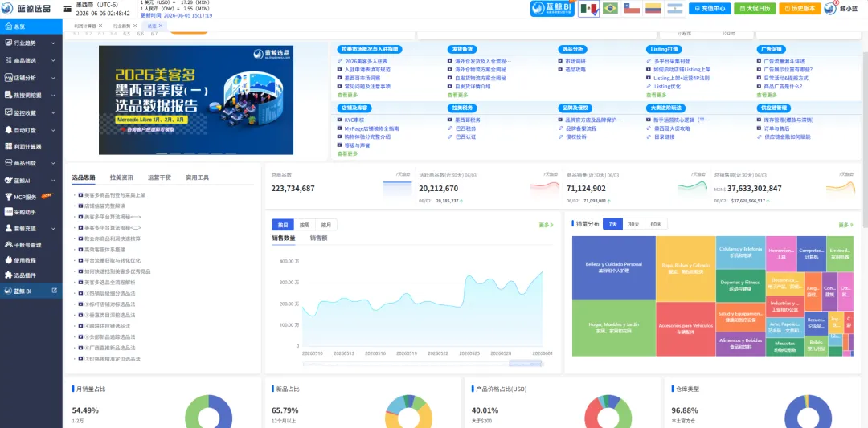
Task: Switch to the Argentina flag site
Action: (x=675, y=8)
